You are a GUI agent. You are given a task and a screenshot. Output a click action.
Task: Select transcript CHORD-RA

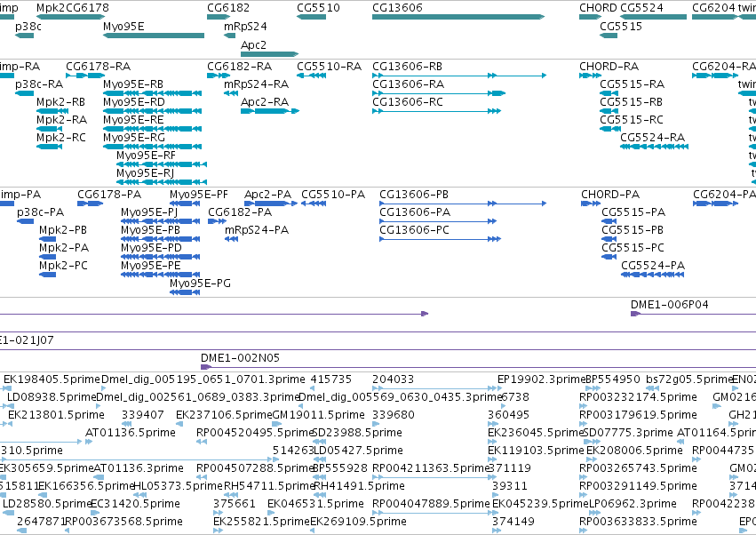609,67
